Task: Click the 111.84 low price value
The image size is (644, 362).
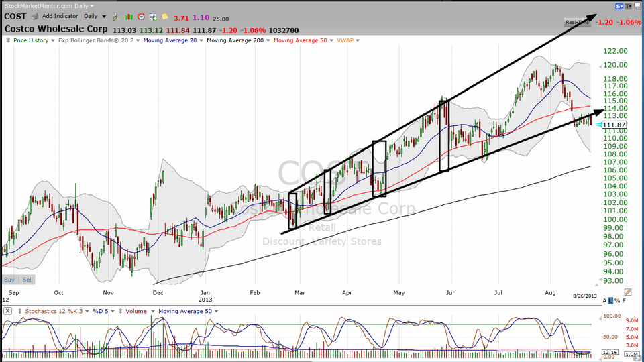Action: coord(178,30)
